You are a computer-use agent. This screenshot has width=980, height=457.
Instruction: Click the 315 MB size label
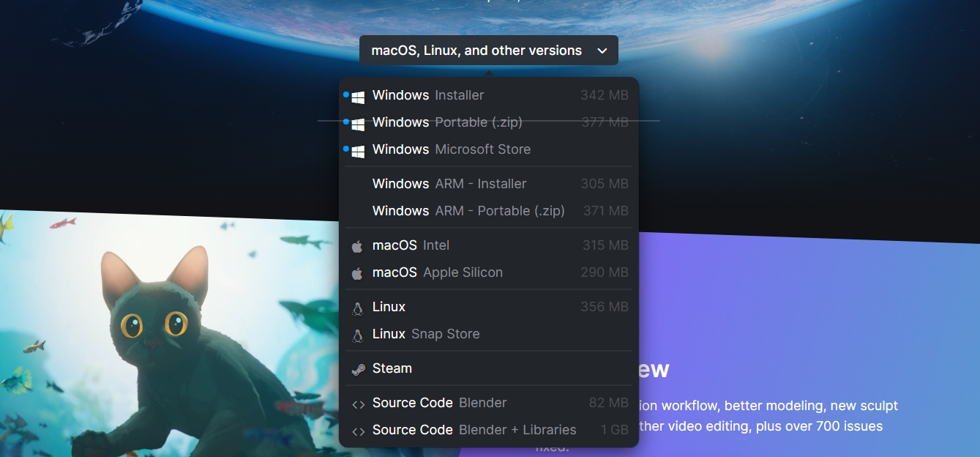tap(605, 245)
